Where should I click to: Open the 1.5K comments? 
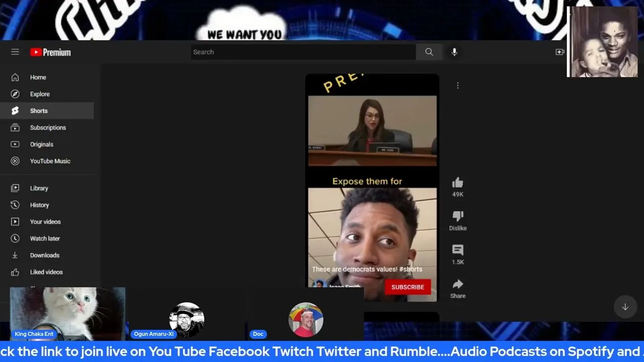tap(457, 250)
